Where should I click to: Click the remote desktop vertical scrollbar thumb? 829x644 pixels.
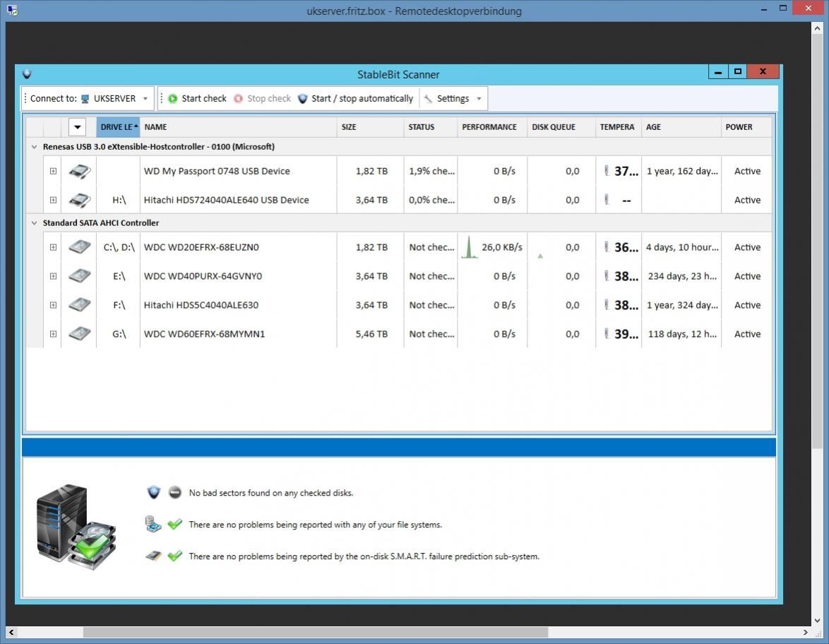click(x=818, y=240)
